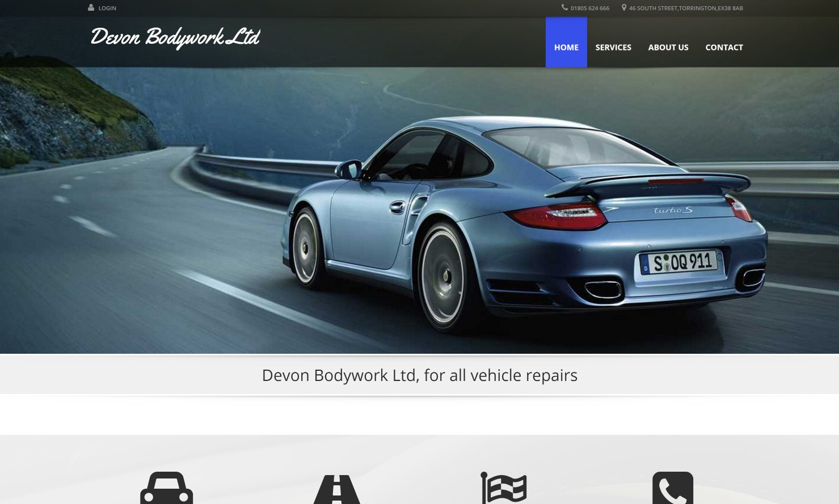The image size is (839, 504).
Task: Click the Porsche's rear wheel
Action: coord(442,275)
